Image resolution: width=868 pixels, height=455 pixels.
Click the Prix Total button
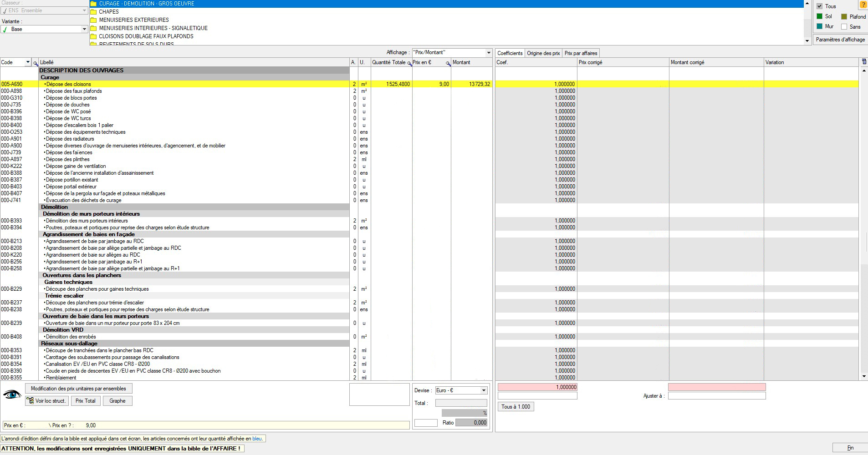coord(86,401)
